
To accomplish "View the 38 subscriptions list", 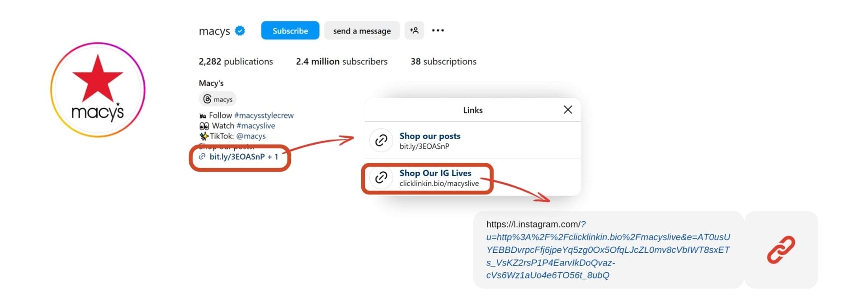I will tap(443, 61).
